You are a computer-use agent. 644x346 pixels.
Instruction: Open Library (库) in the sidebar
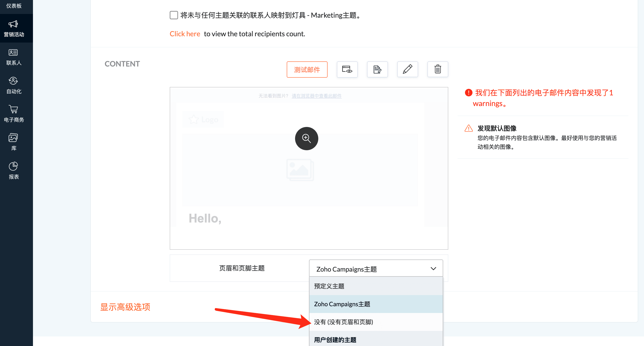tap(14, 142)
